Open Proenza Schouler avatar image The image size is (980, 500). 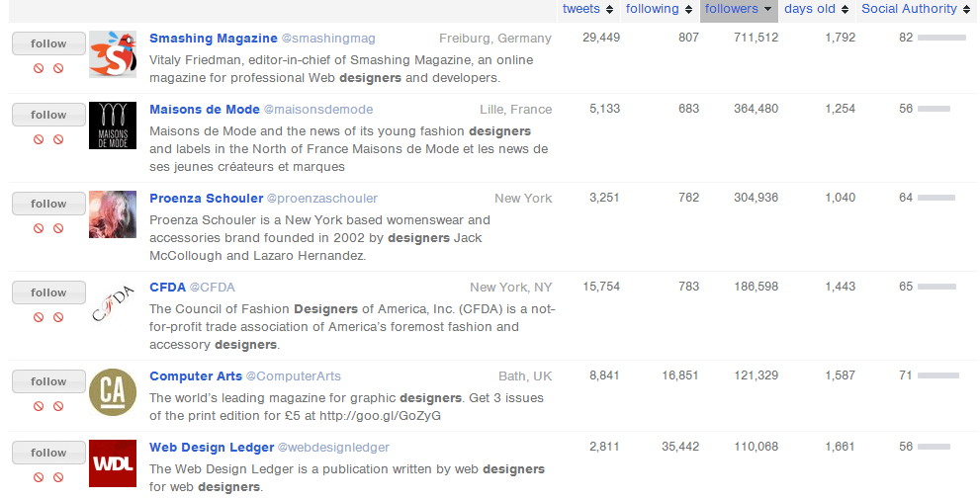coord(113,214)
